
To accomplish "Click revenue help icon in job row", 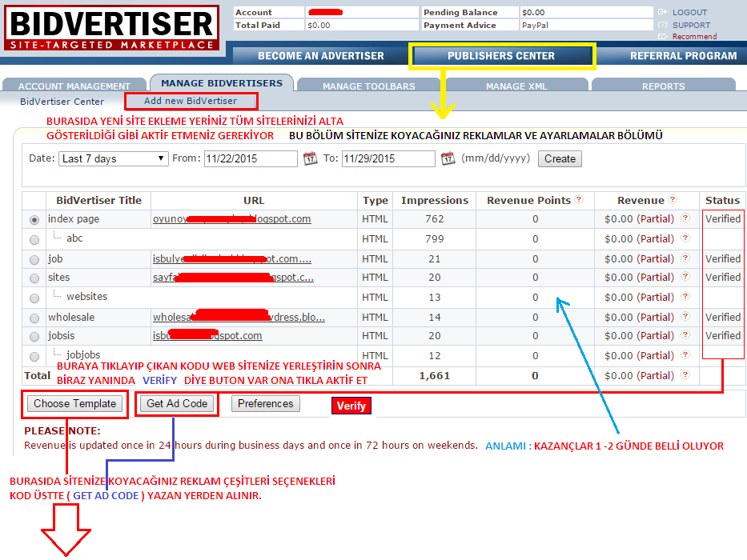I will (x=685, y=258).
